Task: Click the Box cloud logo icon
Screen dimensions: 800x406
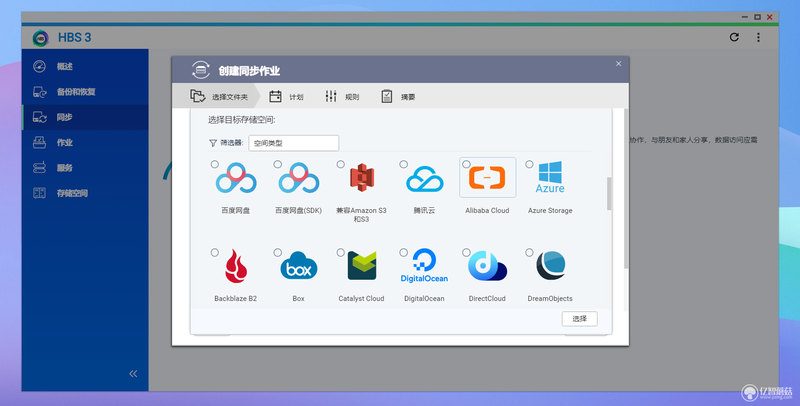Action: [298, 266]
